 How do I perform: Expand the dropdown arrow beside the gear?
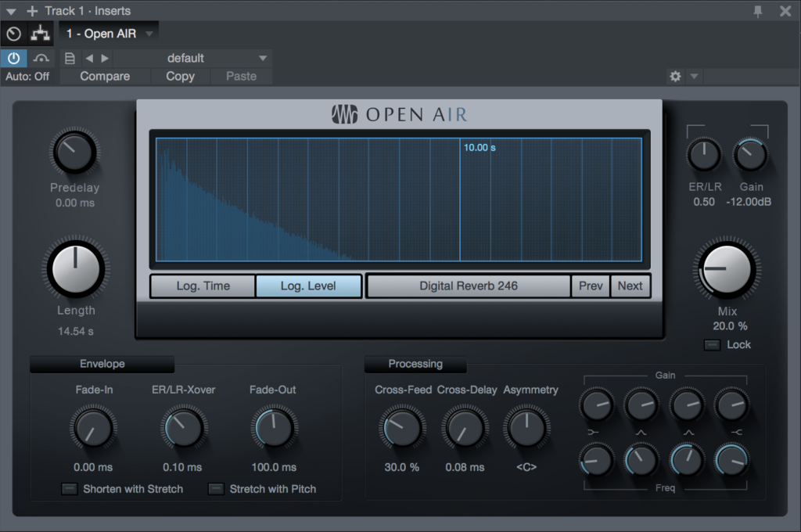(695, 77)
